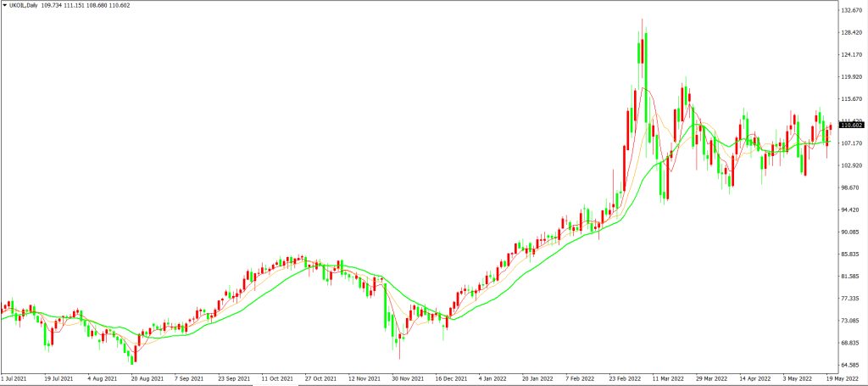Select the 20 Aug 2021 date marker
Image resolution: width=868 pixels, height=386 pixels.
click(145, 379)
